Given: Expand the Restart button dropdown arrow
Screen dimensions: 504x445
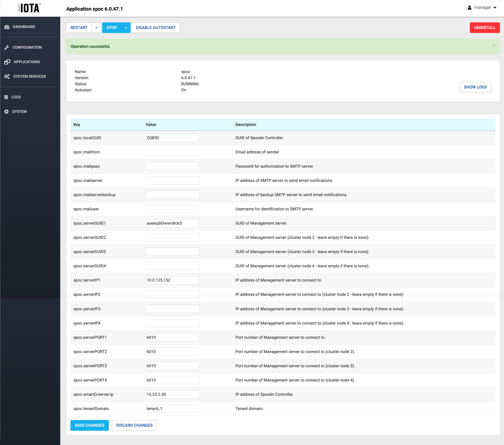Looking at the screenshot, I should [x=96, y=28].
